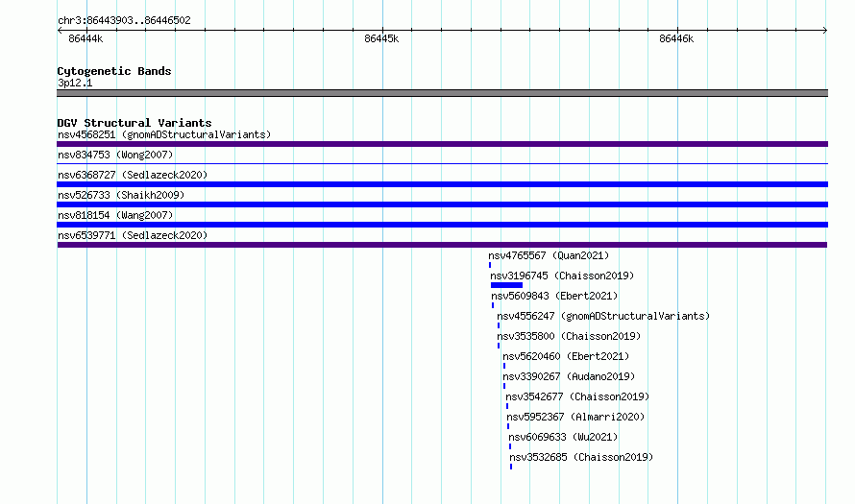Screen dimensions: 855x504
Task: Click the right arrow of the ruler
Action: tap(825, 30)
